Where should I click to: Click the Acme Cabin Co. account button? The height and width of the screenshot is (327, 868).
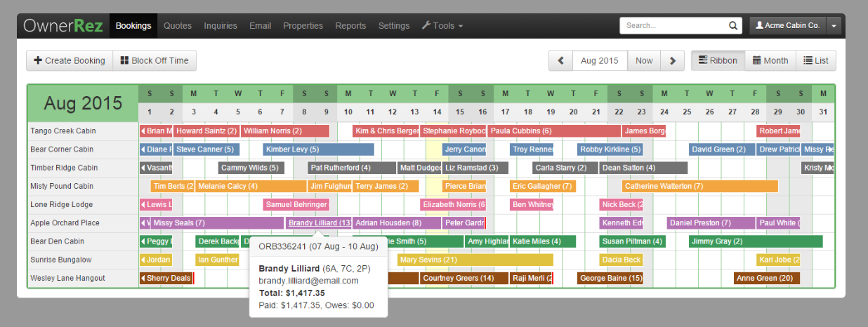pyautogui.click(x=788, y=26)
